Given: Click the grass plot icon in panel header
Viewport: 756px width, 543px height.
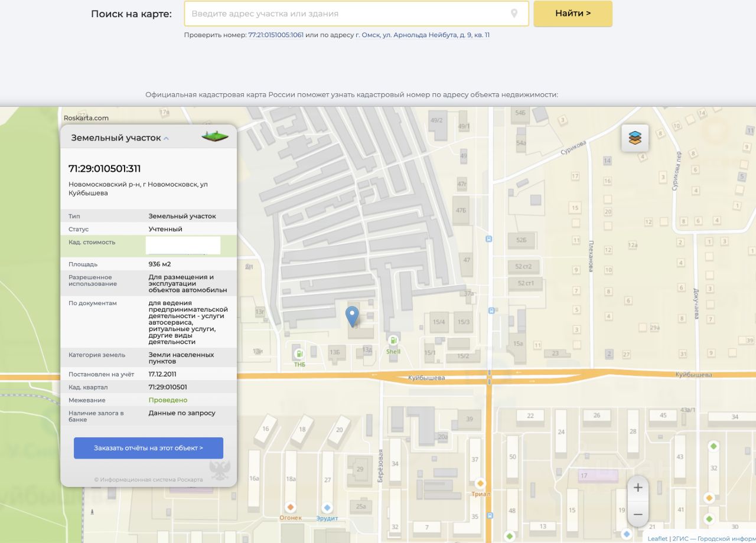Looking at the screenshot, I should tap(215, 136).
